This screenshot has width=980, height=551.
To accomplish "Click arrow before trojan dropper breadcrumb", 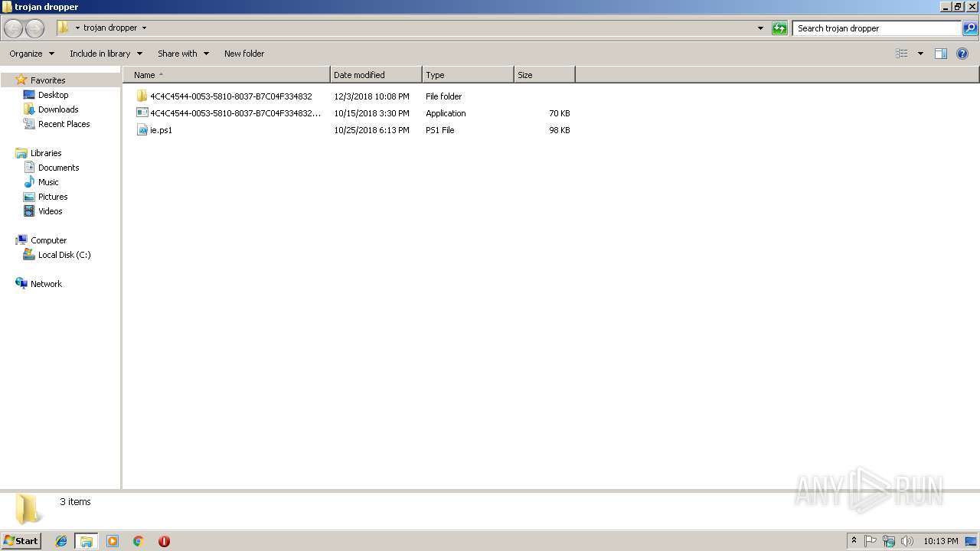I will (x=77, y=28).
